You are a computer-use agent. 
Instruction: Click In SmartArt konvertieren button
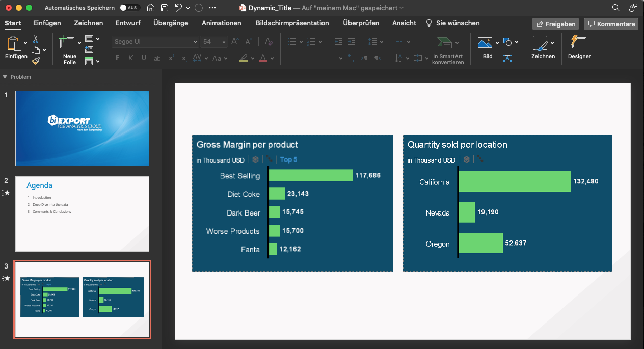pos(448,50)
